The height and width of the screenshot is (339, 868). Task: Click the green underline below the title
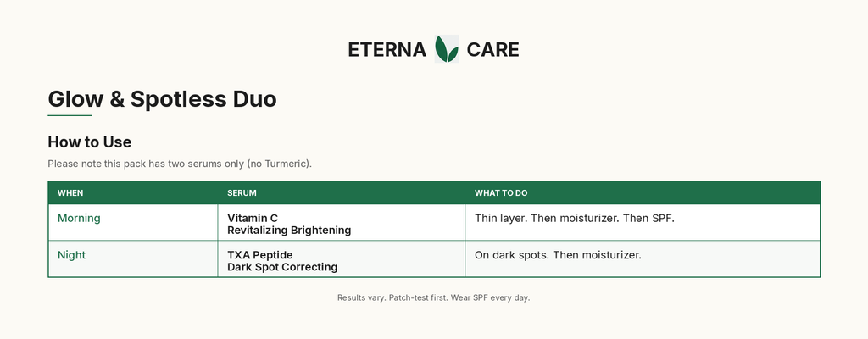pos(70,115)
